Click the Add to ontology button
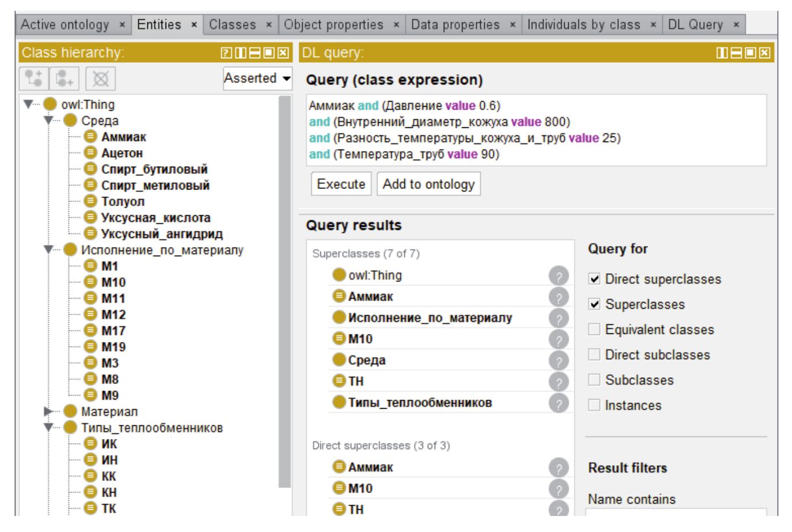792x532 pixels. click(428, 184)
